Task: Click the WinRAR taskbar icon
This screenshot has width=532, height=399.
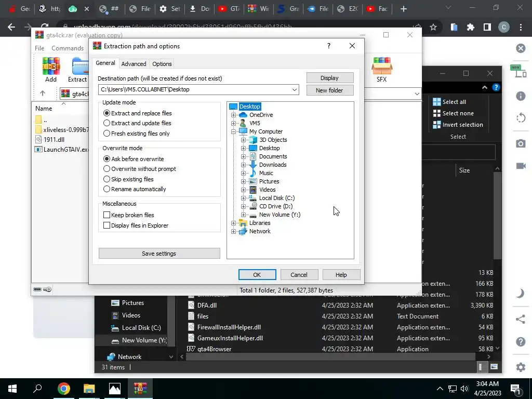Action: pos(140,389)
